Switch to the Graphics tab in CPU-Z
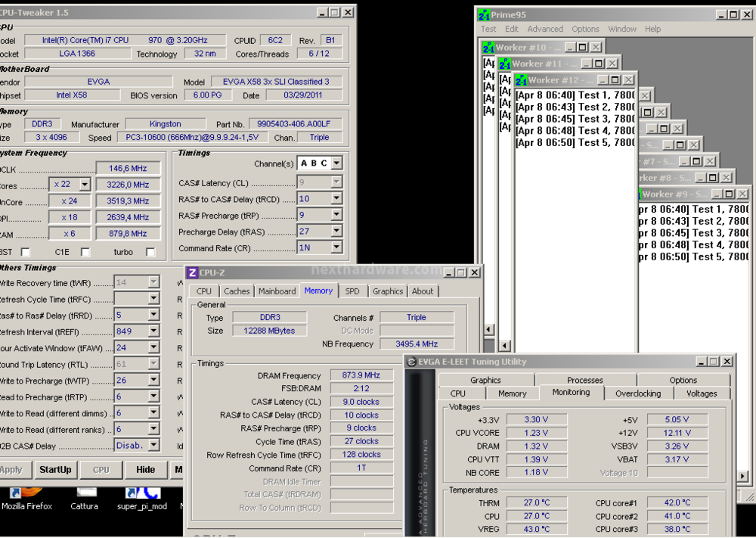Image resolution: width=756 pixels, height=538 pixels. point(388,291)
